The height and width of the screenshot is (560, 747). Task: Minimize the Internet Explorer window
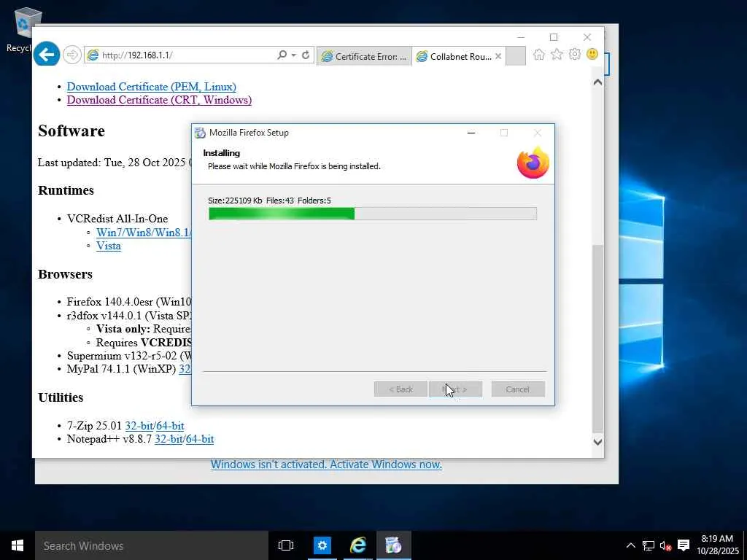(521, 37)
